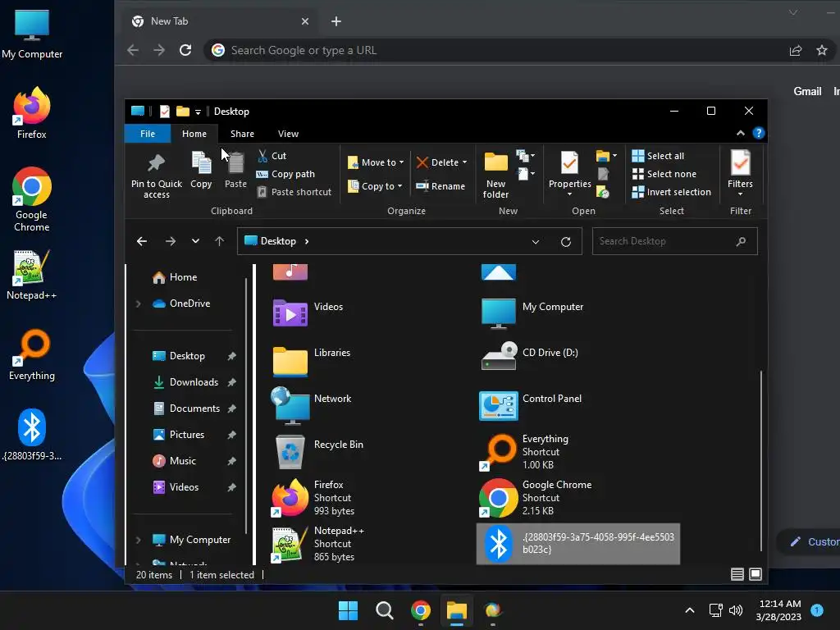Open Gmail link in Chrome
Viewport: 840px width, 630px height.
point(807,92)
